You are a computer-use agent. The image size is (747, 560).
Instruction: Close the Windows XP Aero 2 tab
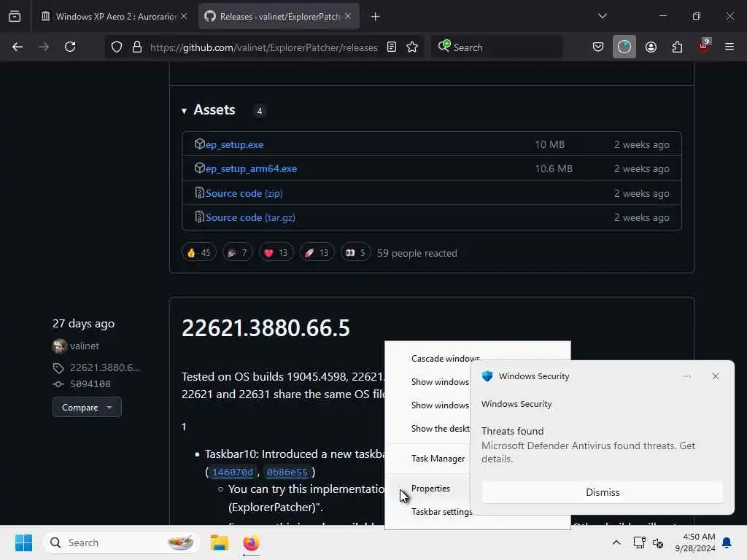pyautogui.click(x=184, y=16)
